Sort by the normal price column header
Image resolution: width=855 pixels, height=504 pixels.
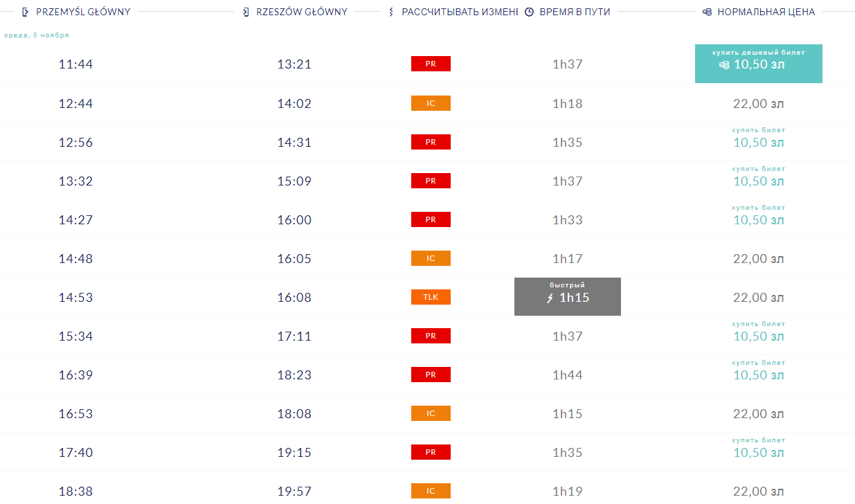[x=759, y=12]
